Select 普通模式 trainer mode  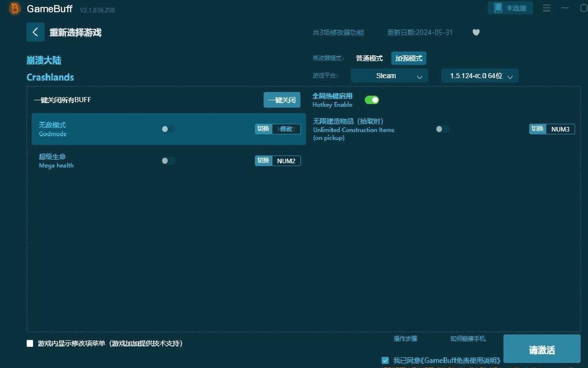[369, 58]
